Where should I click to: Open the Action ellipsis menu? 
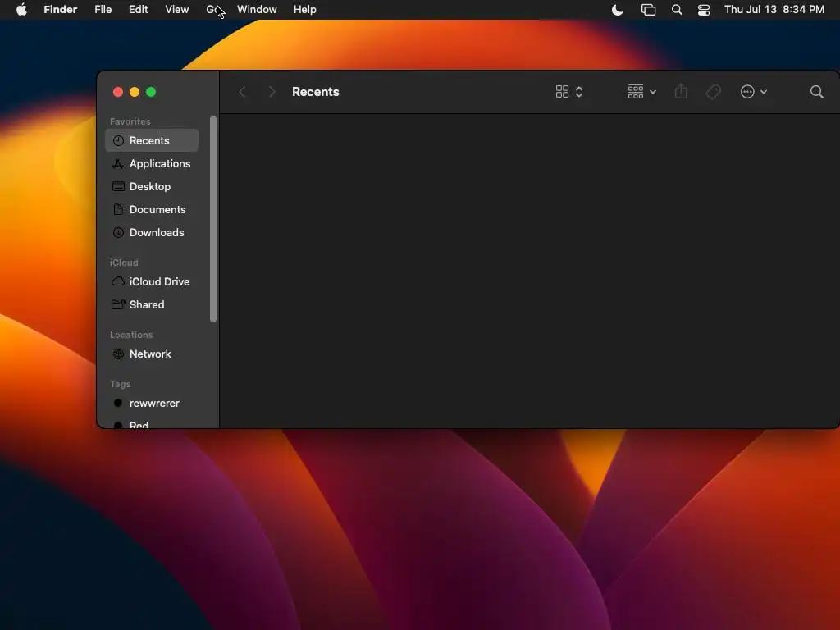[x=753, y=92]
